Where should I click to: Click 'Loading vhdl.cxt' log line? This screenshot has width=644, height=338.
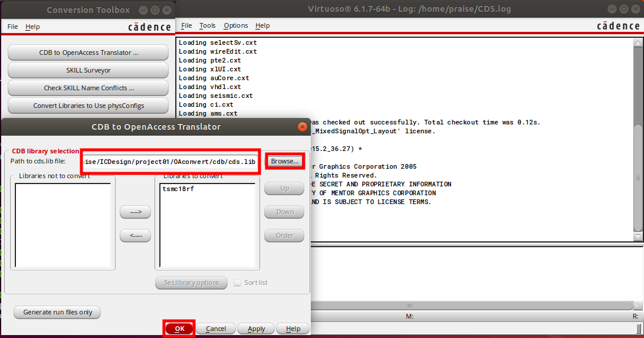[210, 87]
